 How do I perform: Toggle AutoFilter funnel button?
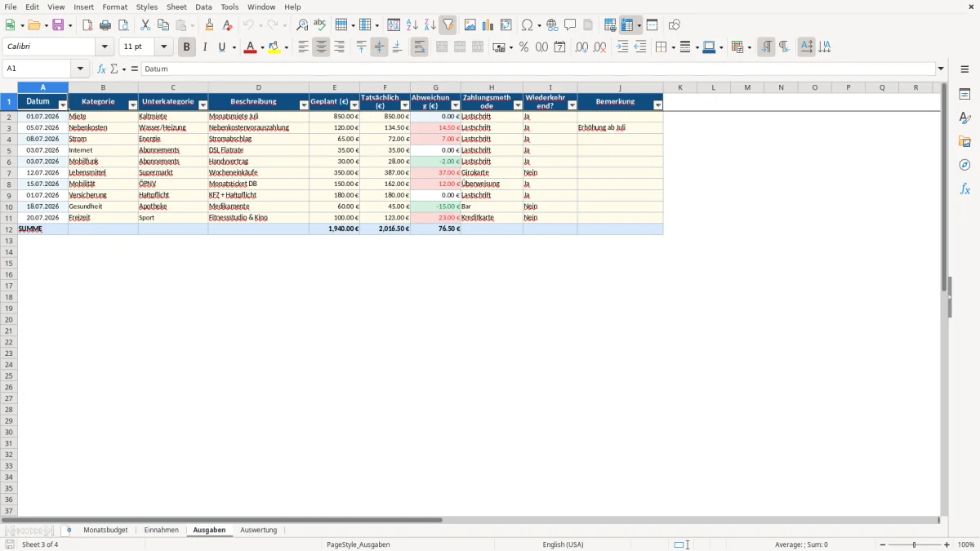[x=448, y=25]
